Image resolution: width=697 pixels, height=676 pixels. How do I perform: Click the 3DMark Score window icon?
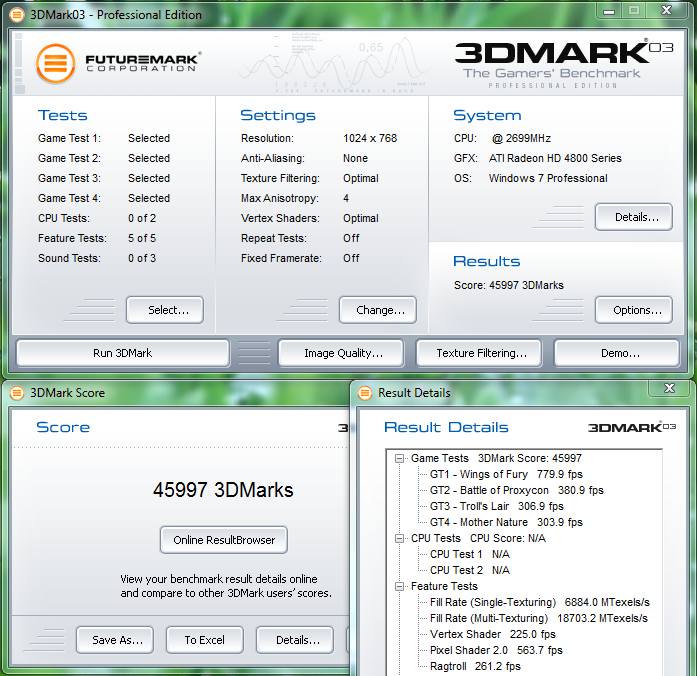[17, 393]
